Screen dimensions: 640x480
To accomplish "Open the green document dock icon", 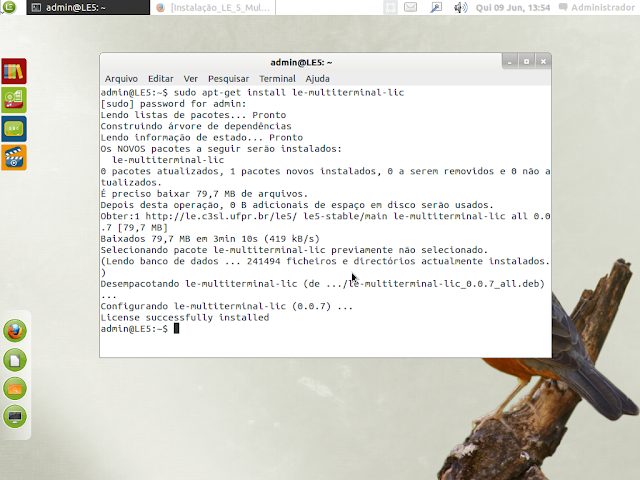I will point(15,360).
